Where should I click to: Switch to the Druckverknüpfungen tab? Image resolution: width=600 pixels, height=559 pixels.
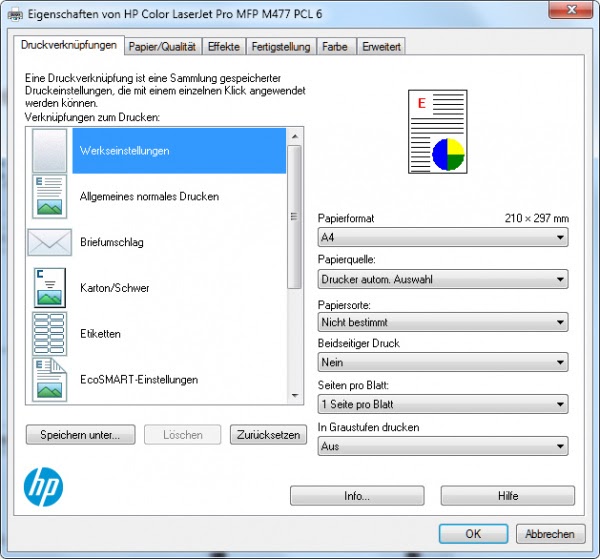tap(69, 45)
